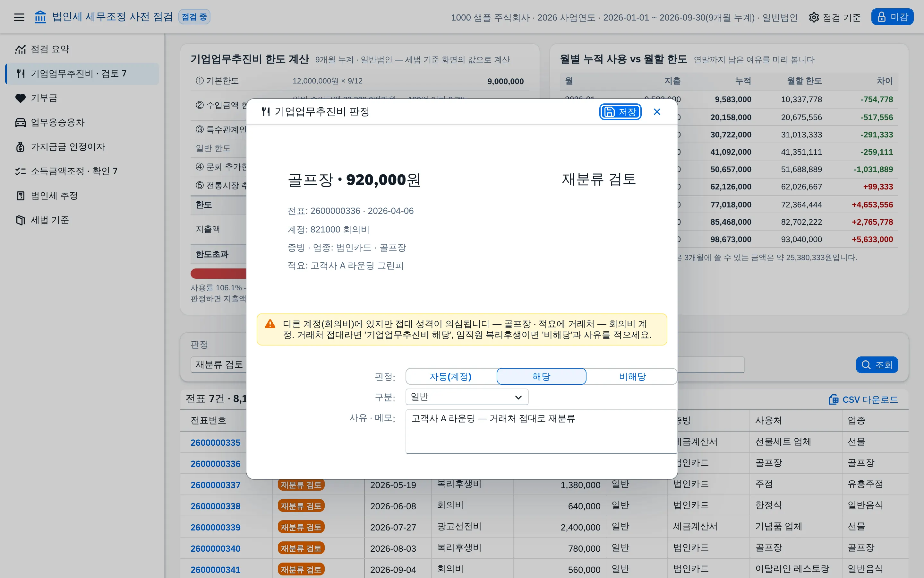Open voucher 2600000335 link
This screenshot has width=924, height=578.
pyautogui.click(x=215, y=443)
